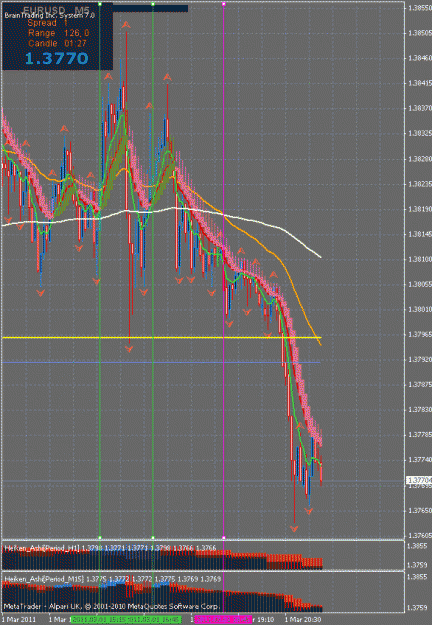Image resolution: width=432 pixels, height=625 pixels.
Task: Click the magenta date label on time axis
Action: (x=223, y=620)
